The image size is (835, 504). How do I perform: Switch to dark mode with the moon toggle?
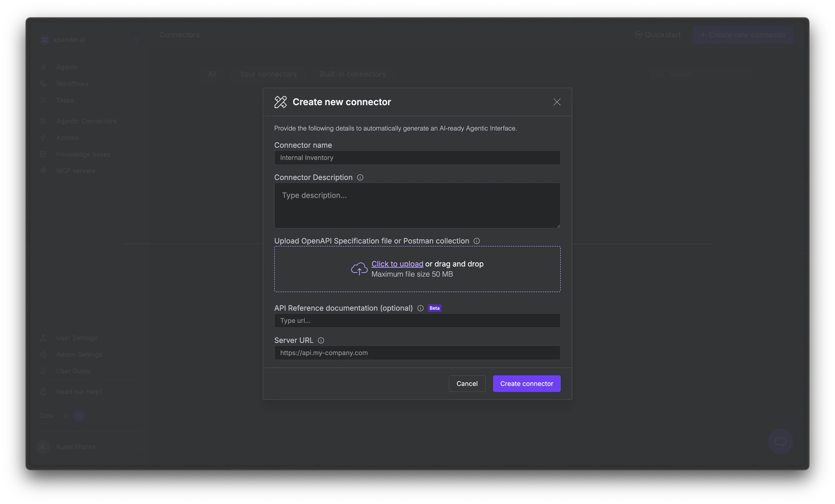coord(79,415)
